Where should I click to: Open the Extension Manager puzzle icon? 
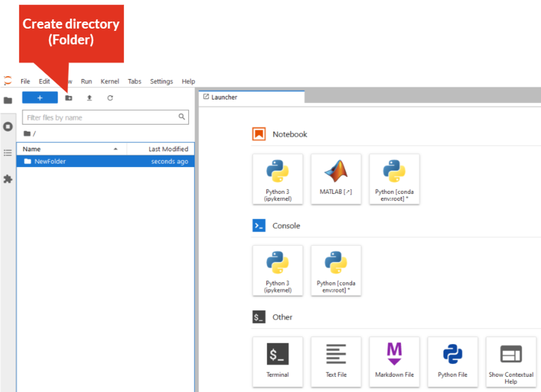click(x=8, y=179)
